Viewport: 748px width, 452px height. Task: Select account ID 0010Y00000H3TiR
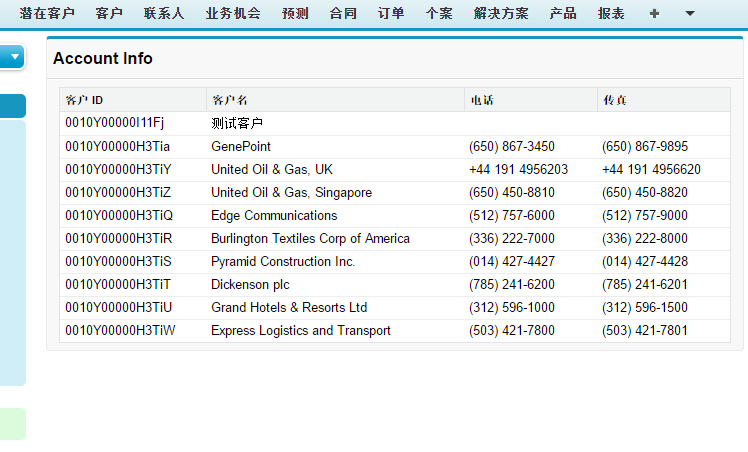(119, 238)
